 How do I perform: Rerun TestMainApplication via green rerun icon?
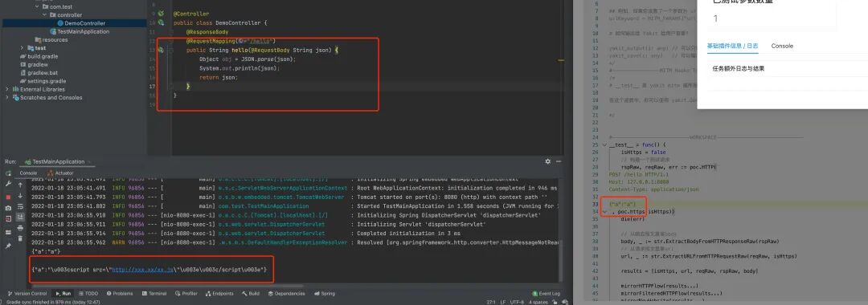pos(8,173)
